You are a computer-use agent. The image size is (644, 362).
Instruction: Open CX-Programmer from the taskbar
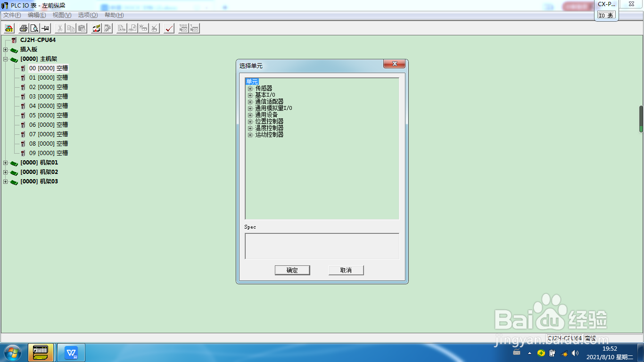pos(41,353)
